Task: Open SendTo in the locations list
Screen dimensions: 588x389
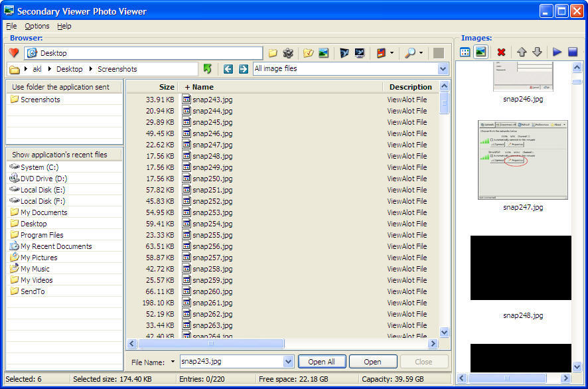Action: (33, 291)
